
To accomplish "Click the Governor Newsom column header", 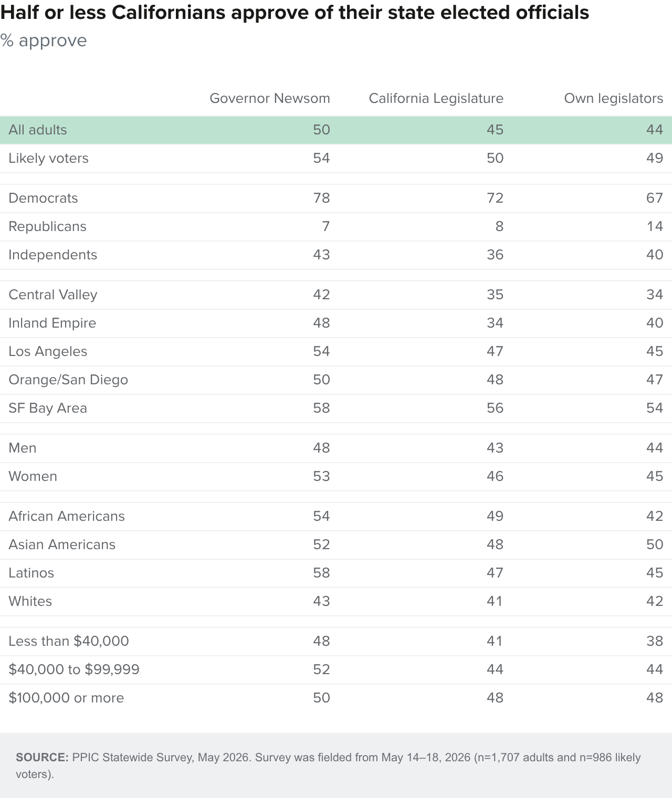I will tap(269, 98).
